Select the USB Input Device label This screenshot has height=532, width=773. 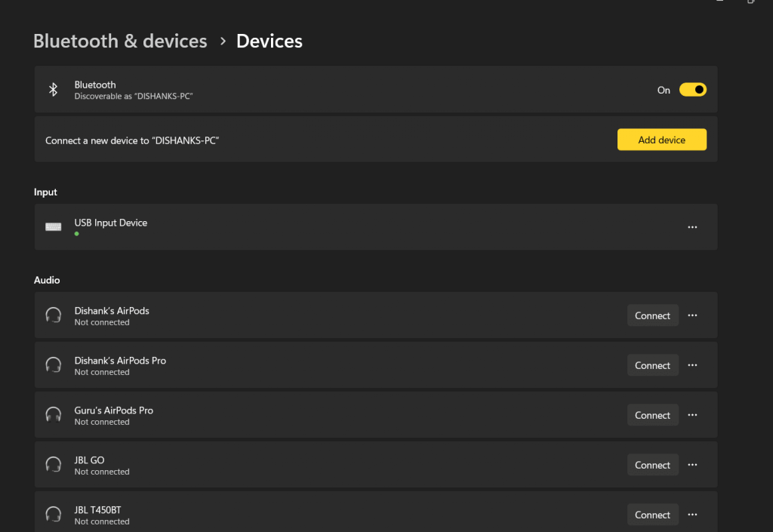[110, 223]
